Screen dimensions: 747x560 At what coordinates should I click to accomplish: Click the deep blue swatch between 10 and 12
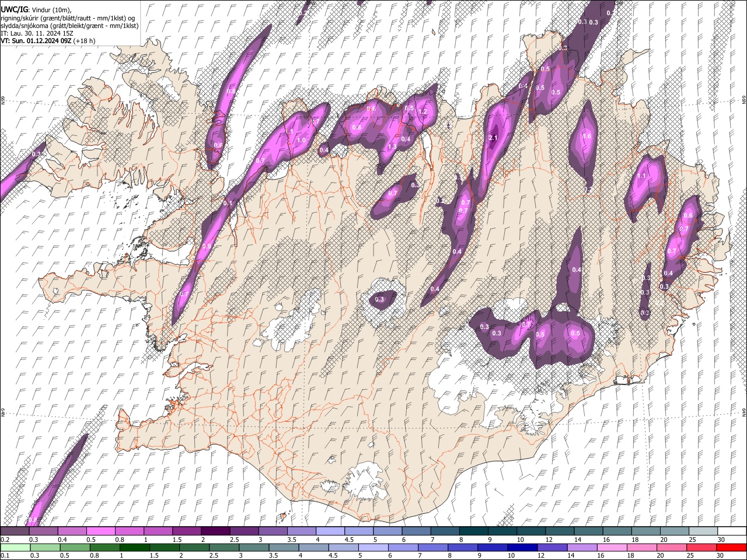pyautogui.click(x=522, y=547)
